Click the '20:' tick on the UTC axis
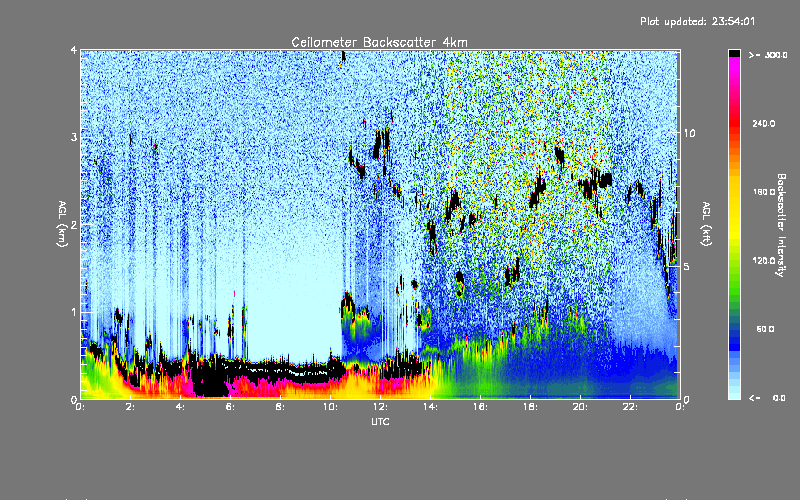The width and height of the screenshot is (800, 500). (x=581, y=407)
